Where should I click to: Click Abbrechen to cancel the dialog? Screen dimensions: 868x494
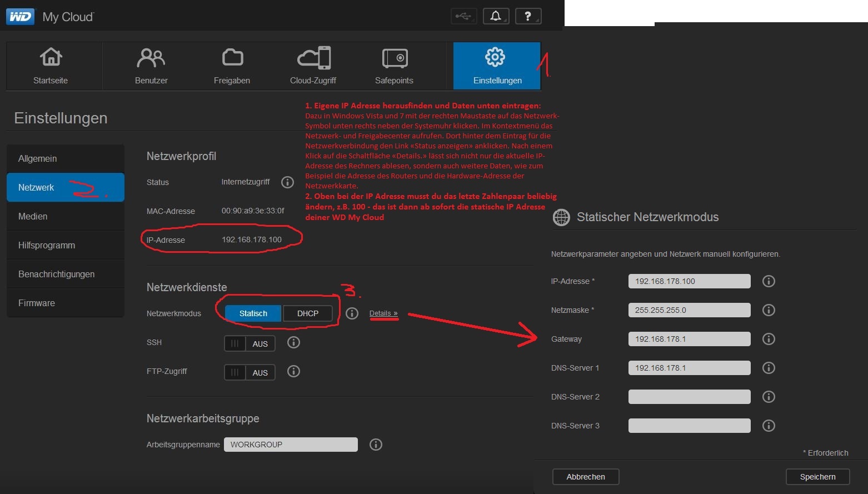click(x=586, y=477)
